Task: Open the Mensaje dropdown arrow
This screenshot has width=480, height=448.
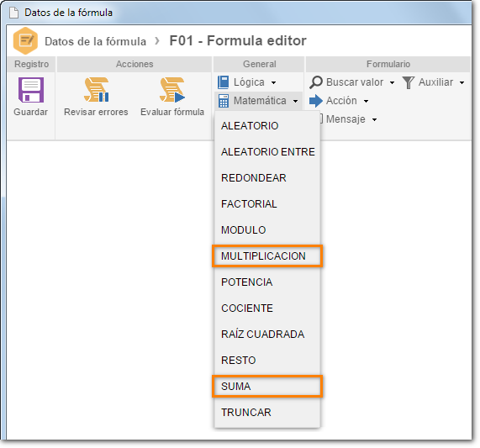Action: [374, 119]
